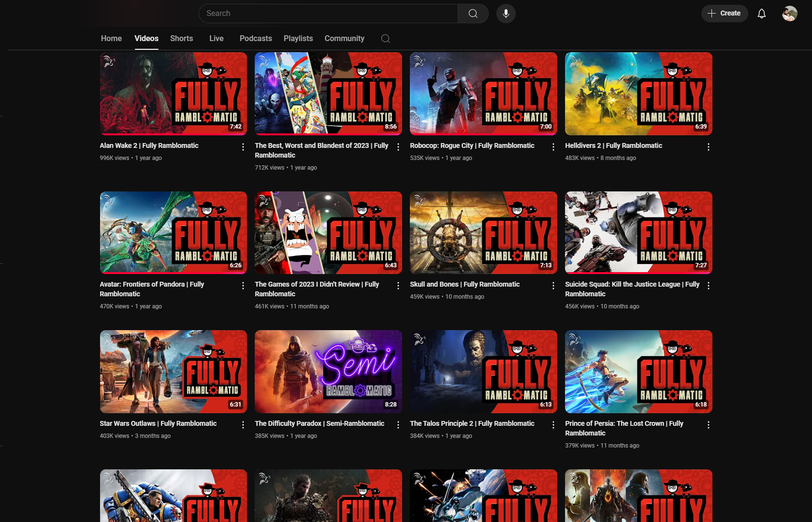The height and width of the screenshot is (522, 812).
Task: Open options menu for Star Wars Outlaws video
Action: 243,425
